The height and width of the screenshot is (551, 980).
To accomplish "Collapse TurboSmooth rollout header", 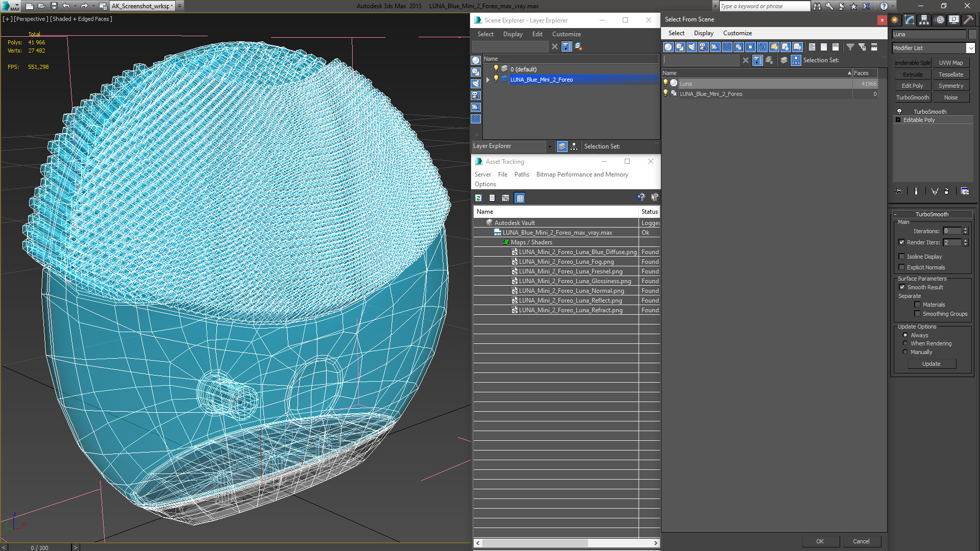I will coord(932,214).
